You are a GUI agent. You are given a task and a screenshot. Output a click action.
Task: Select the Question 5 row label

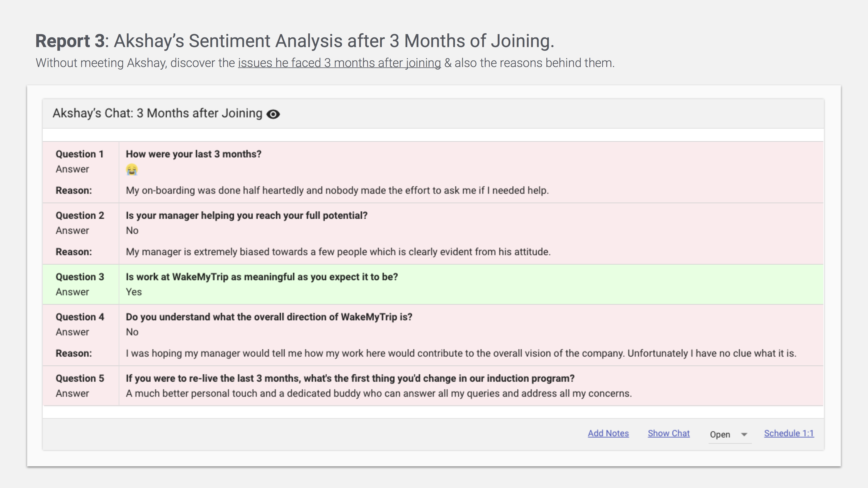(x=80, y=378)
